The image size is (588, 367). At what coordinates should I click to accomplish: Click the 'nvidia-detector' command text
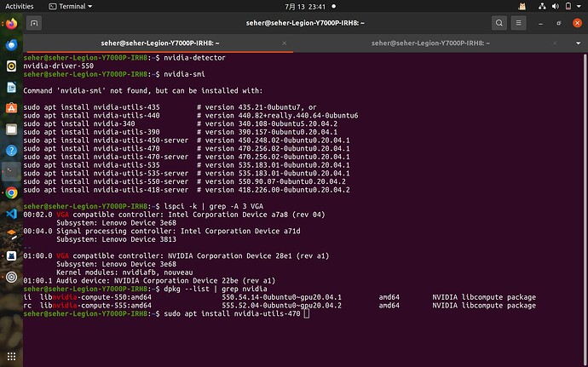(x=194, y=58)
